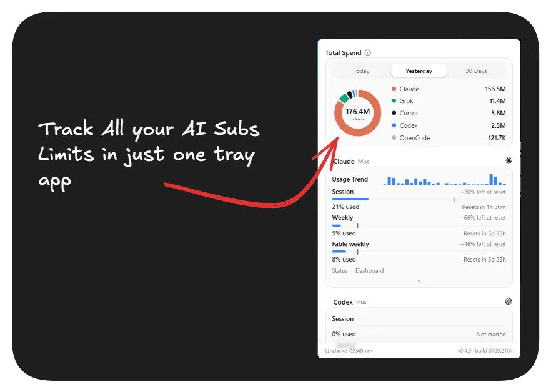The image size is (551, 392).
Task: Click the '~66% left at reset' text
Action: [x=483, y=218]
